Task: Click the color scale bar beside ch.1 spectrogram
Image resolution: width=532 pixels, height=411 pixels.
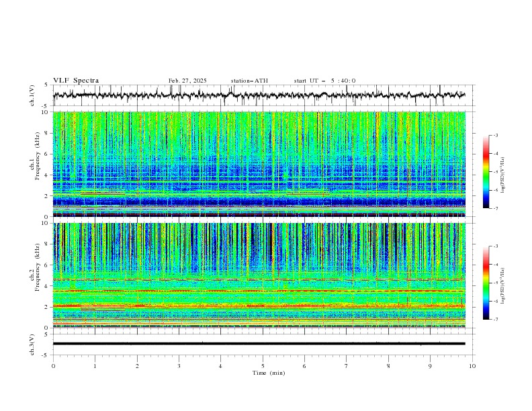Action: pos(486,171)
